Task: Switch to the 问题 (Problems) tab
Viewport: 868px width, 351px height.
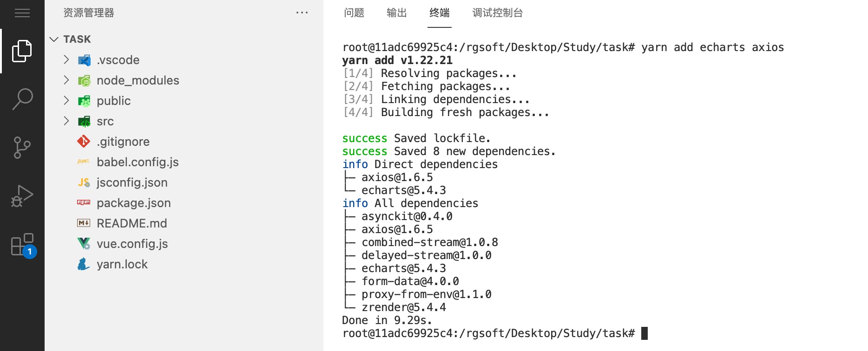Action: pos(354,13)
